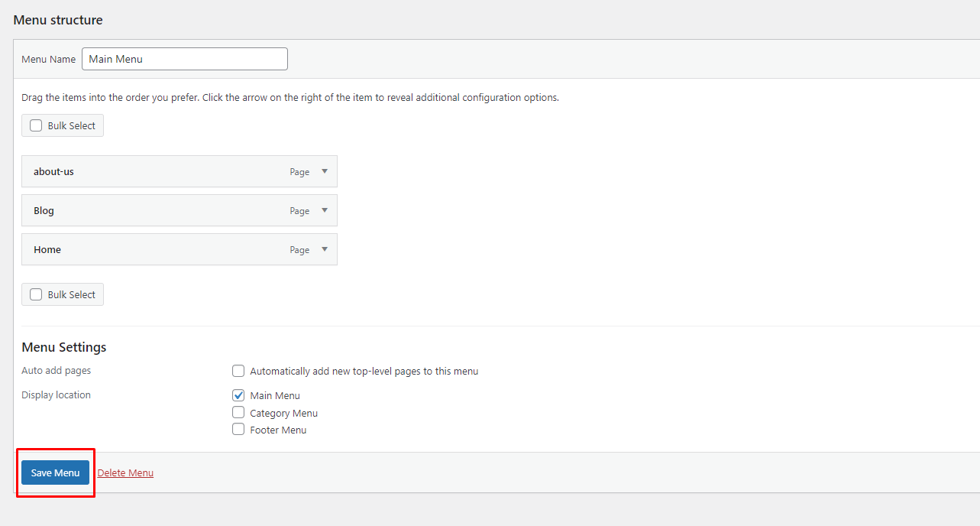
Task: Click the Save Menu button
Action: pos(55,472)
